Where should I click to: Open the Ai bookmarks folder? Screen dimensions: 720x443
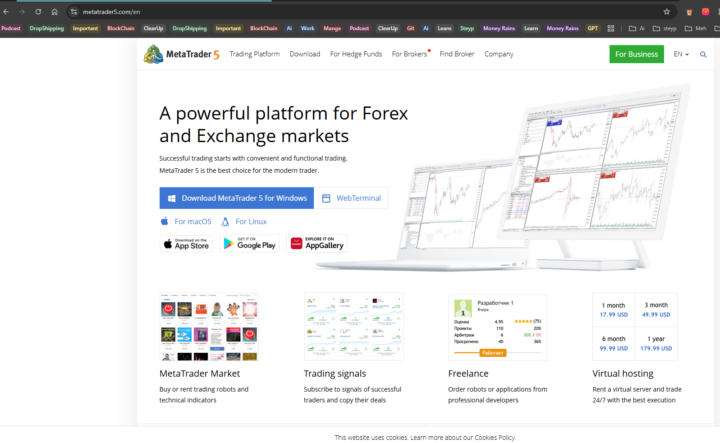637,28
